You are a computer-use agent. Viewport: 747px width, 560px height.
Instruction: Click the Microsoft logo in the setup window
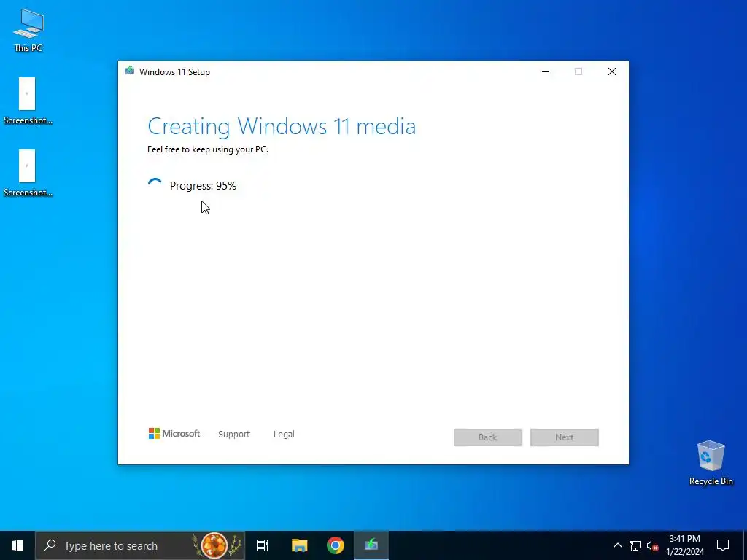(174, 434)
